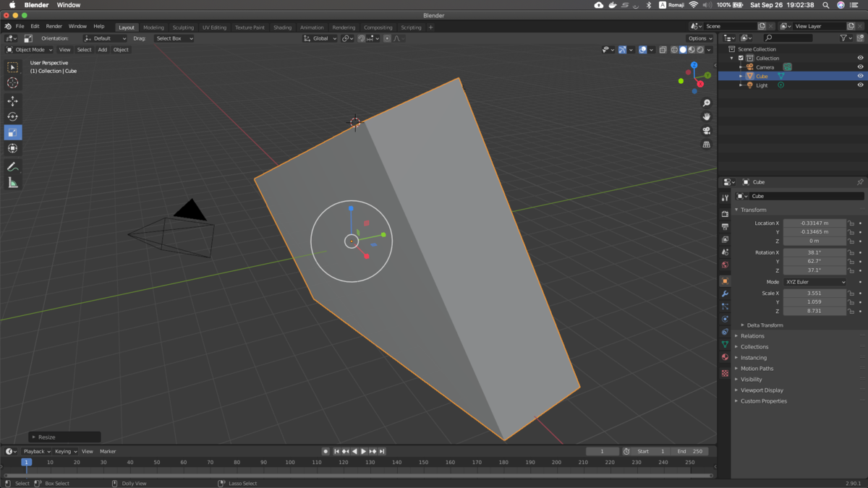Viewport: 868px width, 488px height.
Task: Expand the Cube item in outliner
Action: [741, 76]
